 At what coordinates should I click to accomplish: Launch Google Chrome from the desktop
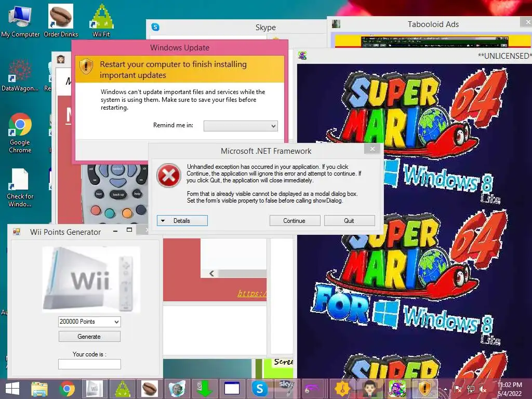click(20, 132)
